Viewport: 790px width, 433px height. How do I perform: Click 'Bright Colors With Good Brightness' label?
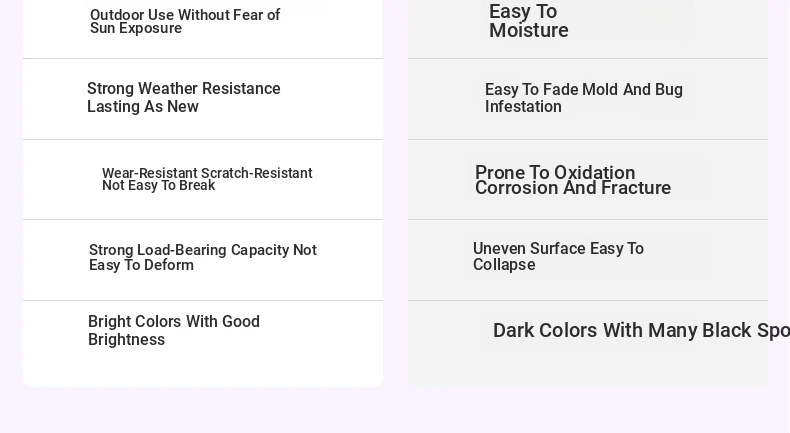(174, 331)
